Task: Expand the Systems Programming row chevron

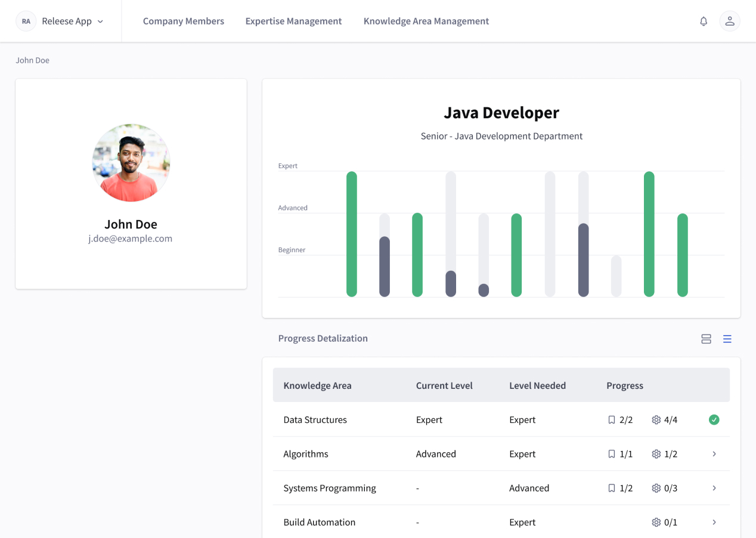Action: pyautogui.click(x=714, y=488)
